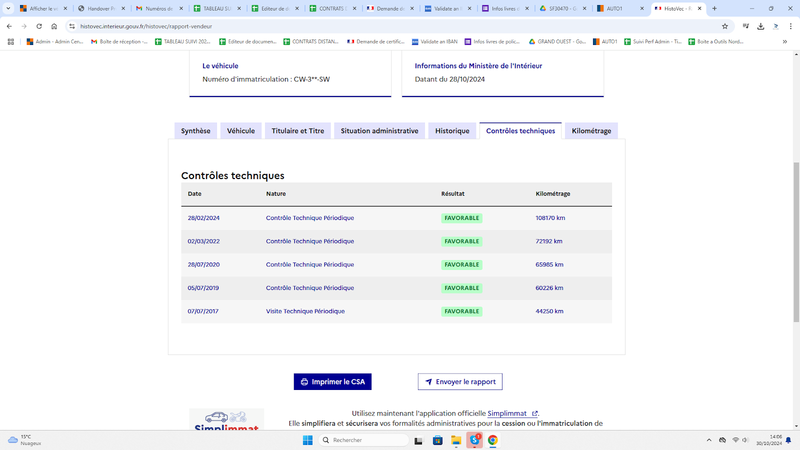This screenshot has width=800, height=450.
Task: Open browser downloads icon
Action: click(x=761, y=27)
